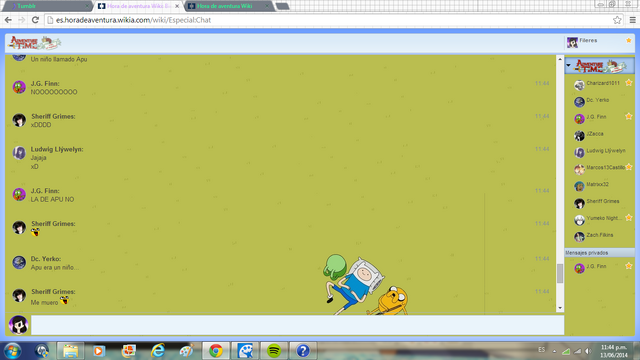Click the Chrome taskbar icon
640x360 pixels.
216,351
